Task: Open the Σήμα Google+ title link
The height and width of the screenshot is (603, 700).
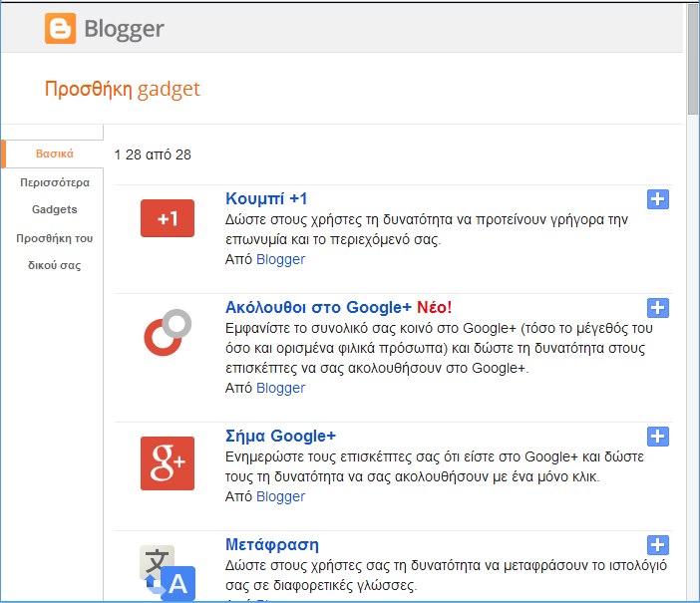Action: (281, 436)
